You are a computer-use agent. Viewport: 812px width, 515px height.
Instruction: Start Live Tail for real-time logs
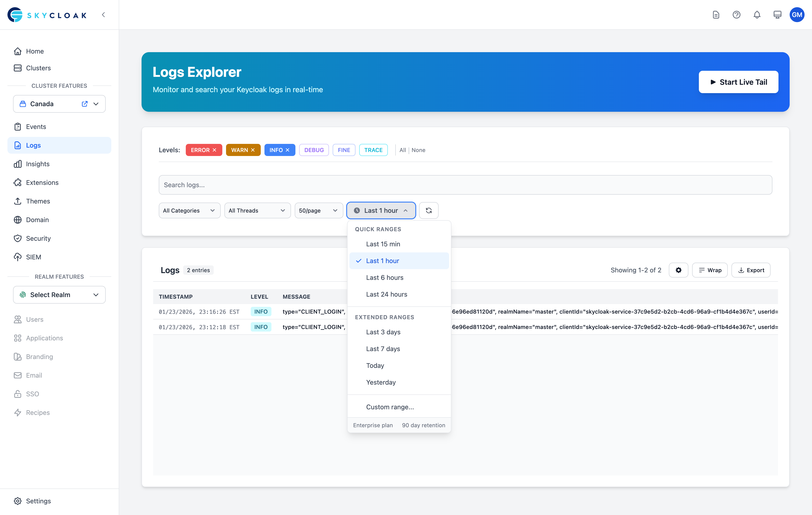738,82
